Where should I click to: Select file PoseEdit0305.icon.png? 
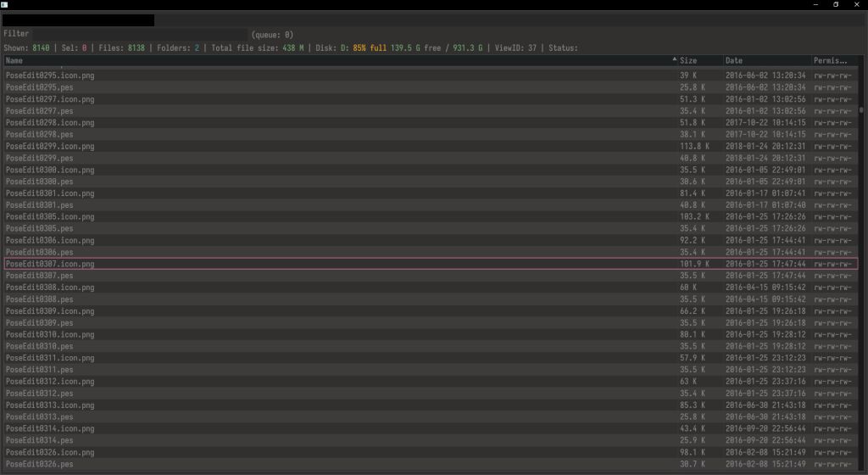(x=431, y=217)
